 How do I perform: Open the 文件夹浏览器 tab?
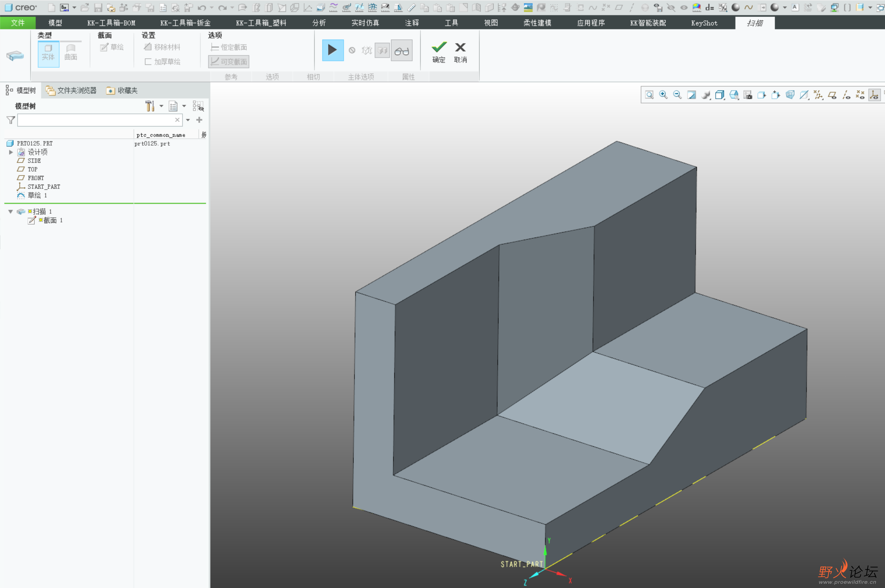[x=71, y=90]
